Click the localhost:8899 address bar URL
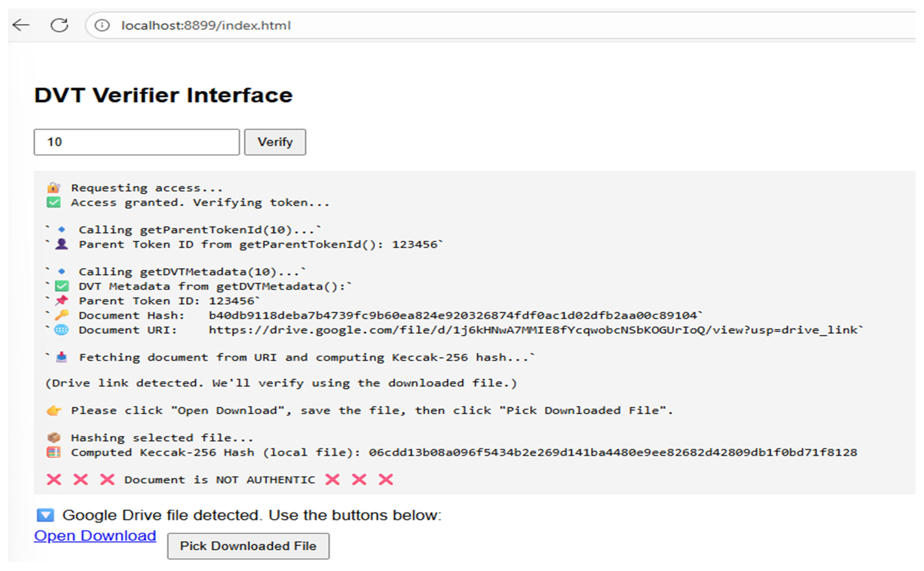The image size is (924, 571). point(206,25)
